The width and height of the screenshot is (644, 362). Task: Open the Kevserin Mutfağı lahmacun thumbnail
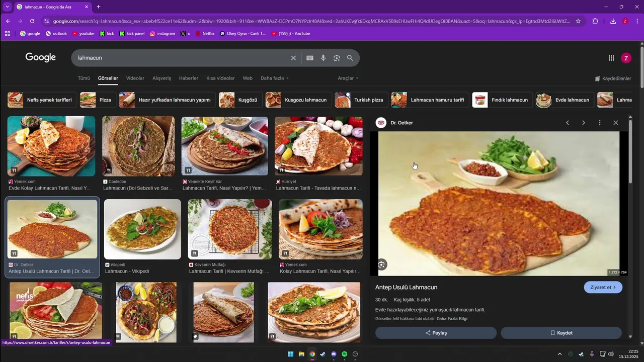[230, 229]
